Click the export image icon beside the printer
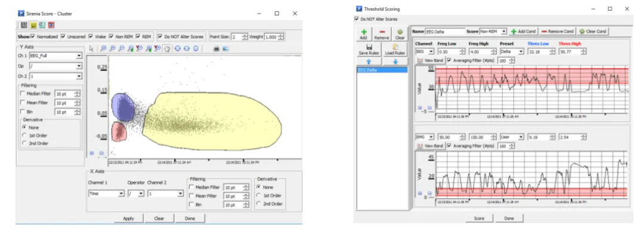Screen dimensions: 644x235 click(225, 48)
